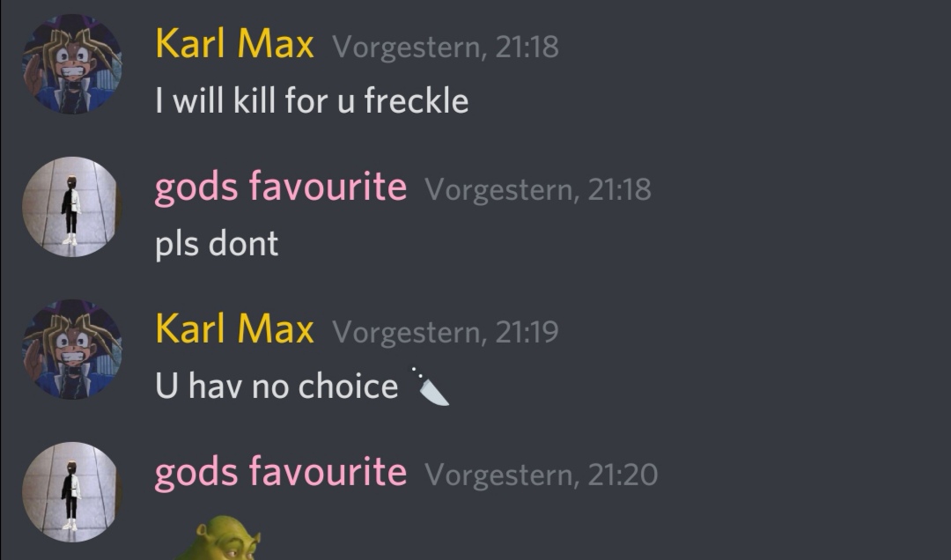This screenshot has width=951, height=560.
Task: Click the word 'freckle' in the first message
Action: 416,100
